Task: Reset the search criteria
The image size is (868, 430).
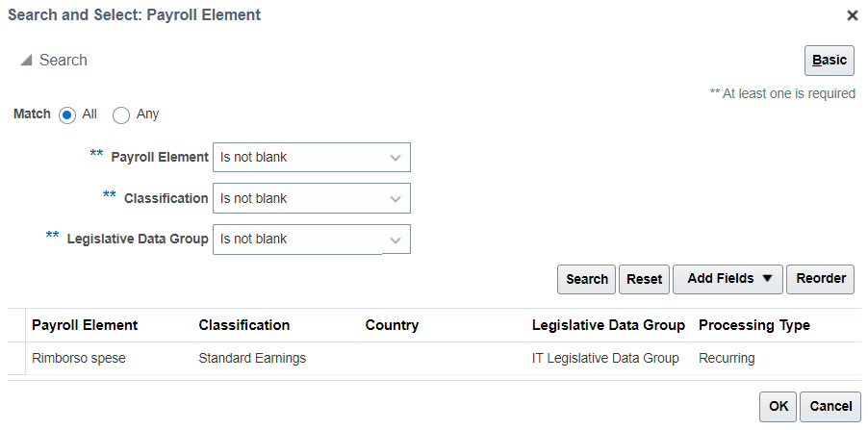Action: pyautogui.click(x=645, y=279)
